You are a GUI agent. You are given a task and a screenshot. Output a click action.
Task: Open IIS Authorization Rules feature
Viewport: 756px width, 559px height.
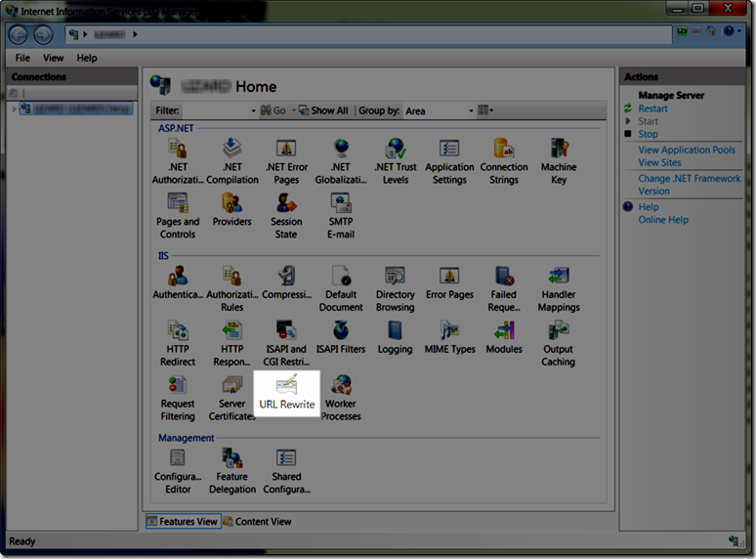[x=231, y=288]
